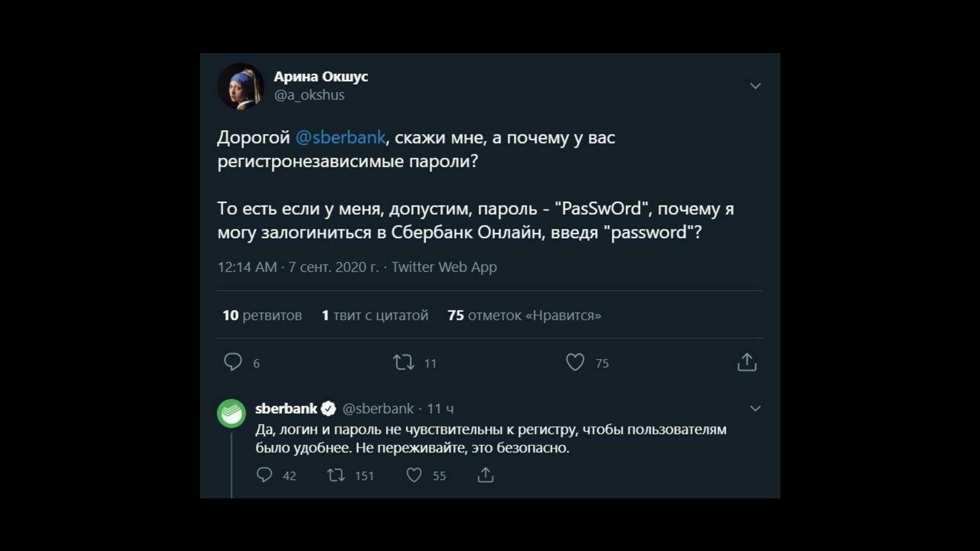Click the Арина Окшус display name

(x=321, y=77)
